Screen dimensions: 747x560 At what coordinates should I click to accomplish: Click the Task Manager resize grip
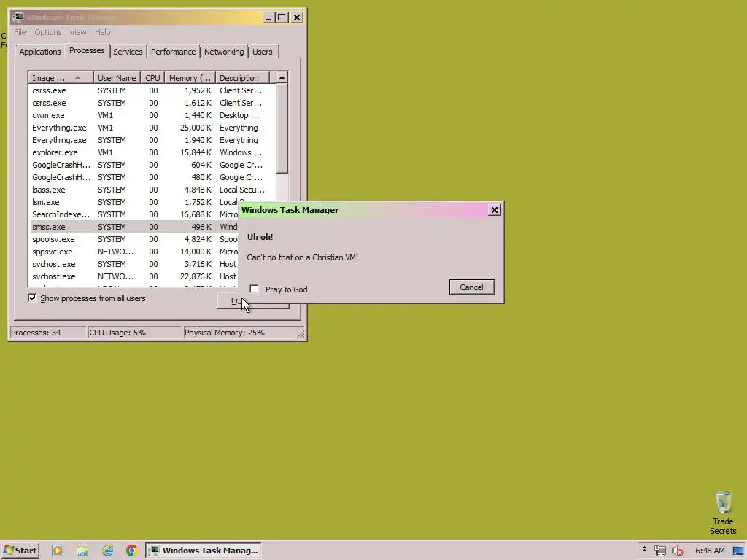(301, 334)
